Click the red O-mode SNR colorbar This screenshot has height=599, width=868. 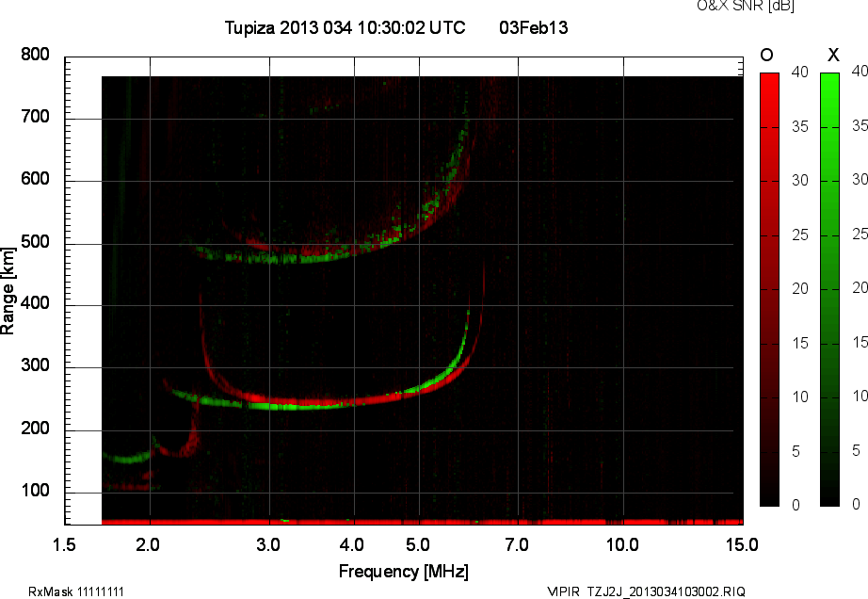[769, 289]
